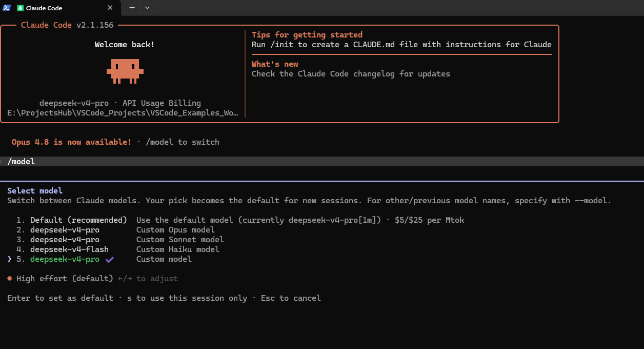
Task: Click the truncated project path line
Action: pyautogui.click(x=123, y=113)
